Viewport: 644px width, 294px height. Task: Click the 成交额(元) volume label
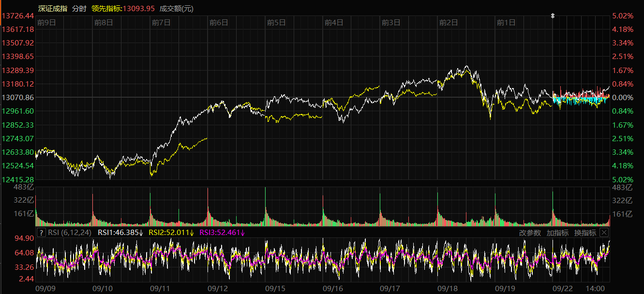point(177,8)
